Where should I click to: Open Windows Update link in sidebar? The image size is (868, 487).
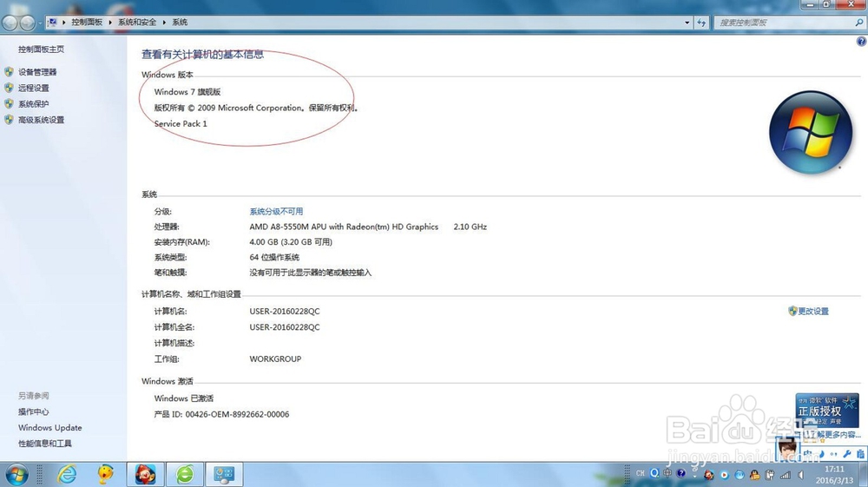49,428
